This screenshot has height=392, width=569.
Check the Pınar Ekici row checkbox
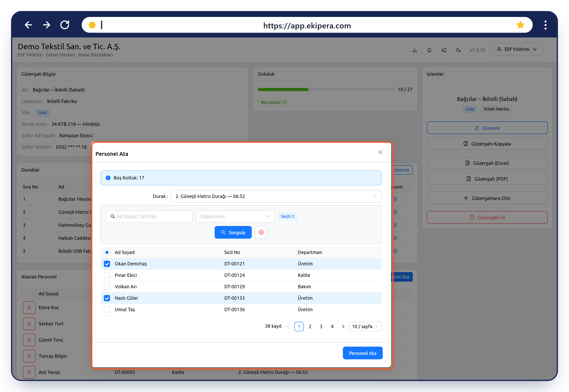[107, 275]
